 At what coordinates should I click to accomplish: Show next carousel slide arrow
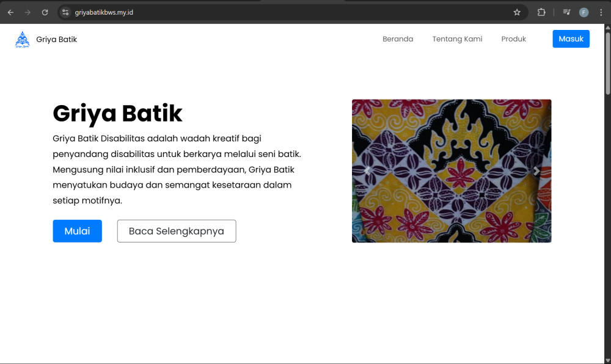point(536,171)
